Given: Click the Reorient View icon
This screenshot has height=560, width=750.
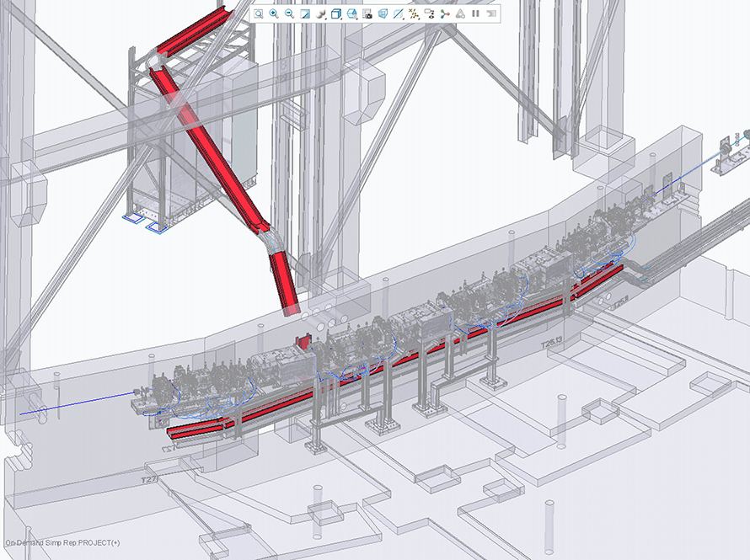Looking at the screenshot, I should [321, 12].
